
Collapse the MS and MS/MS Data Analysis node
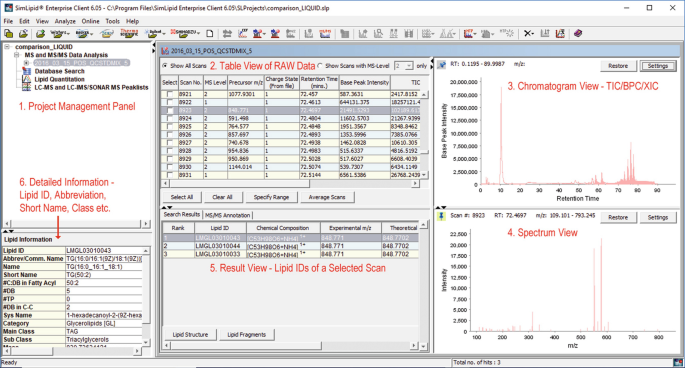[x=17, y=55]
